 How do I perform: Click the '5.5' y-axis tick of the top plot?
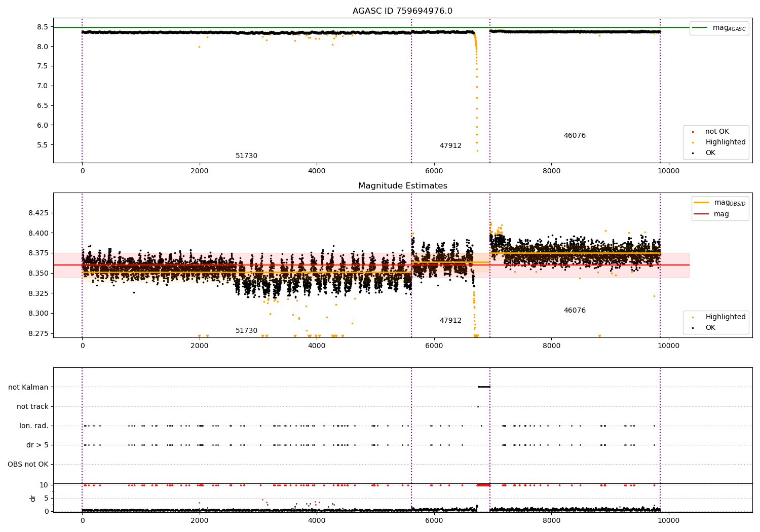(43, 145)
